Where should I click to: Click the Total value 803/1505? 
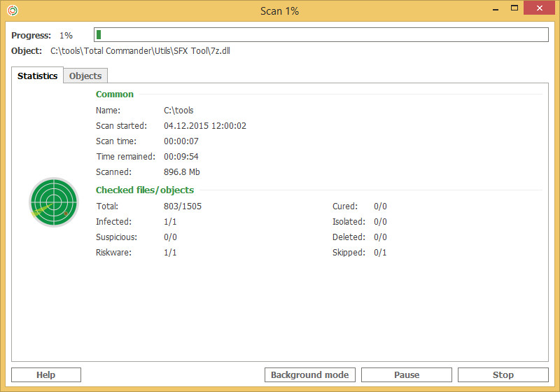tap(183, 206)
